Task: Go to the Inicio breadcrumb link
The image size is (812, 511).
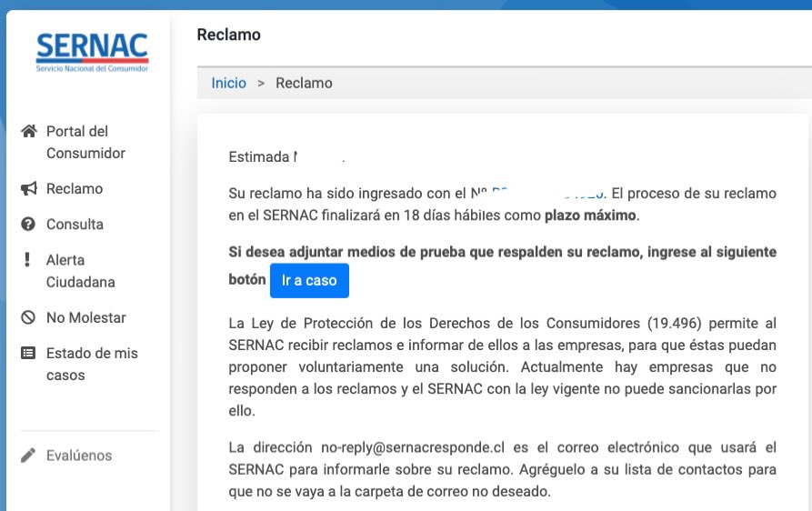Action: pyautogui.click(x=228, y=83)
